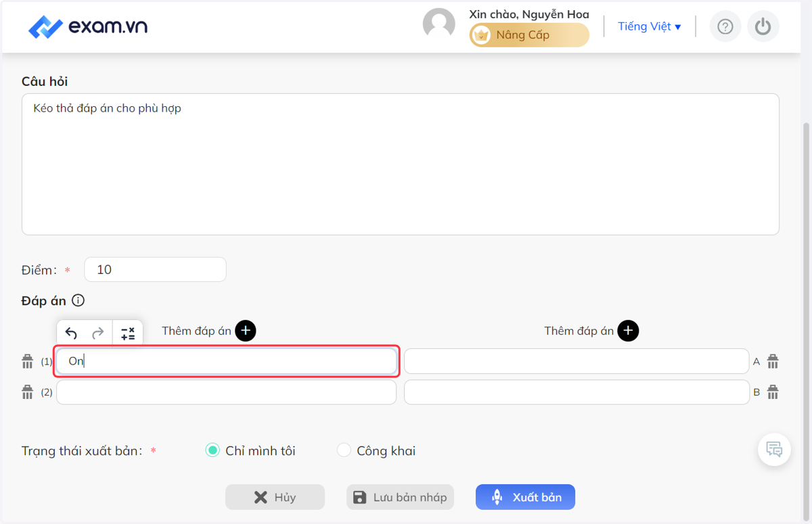This screenshot has width=812, height=524.
Task: Select the Công khai radio option
Action: point(344,450)
